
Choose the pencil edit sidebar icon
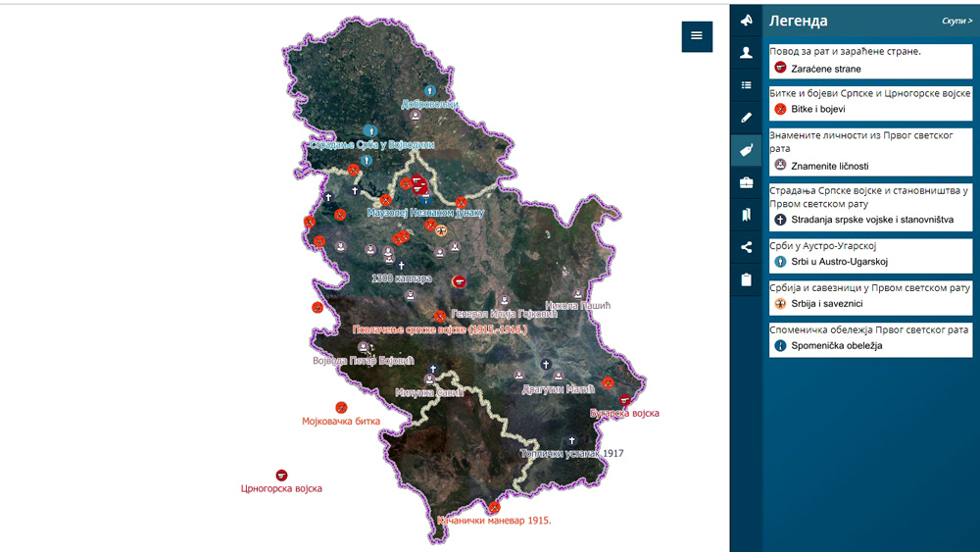coord(746,118)
